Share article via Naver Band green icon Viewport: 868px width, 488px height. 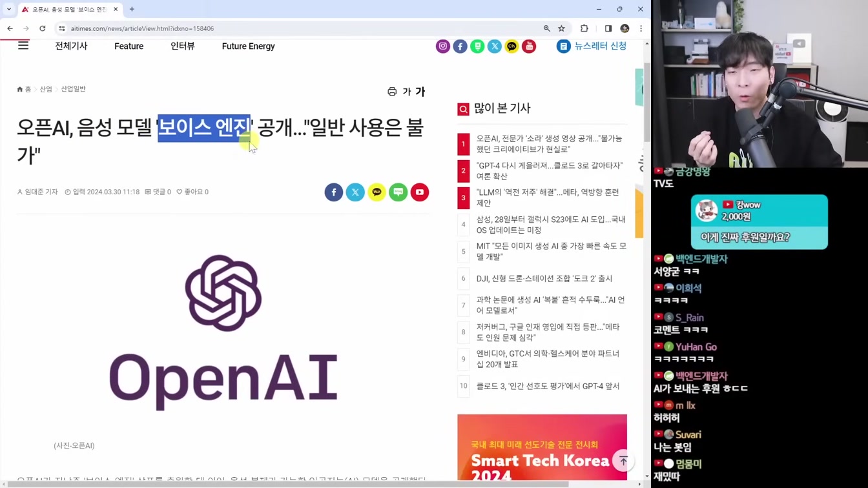click(398, 192)
